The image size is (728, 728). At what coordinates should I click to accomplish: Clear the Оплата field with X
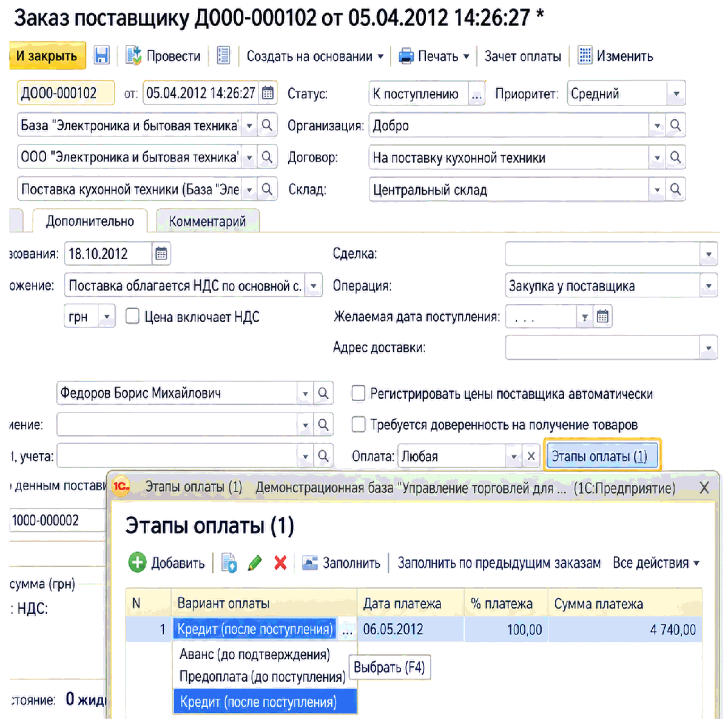[531, 456]
